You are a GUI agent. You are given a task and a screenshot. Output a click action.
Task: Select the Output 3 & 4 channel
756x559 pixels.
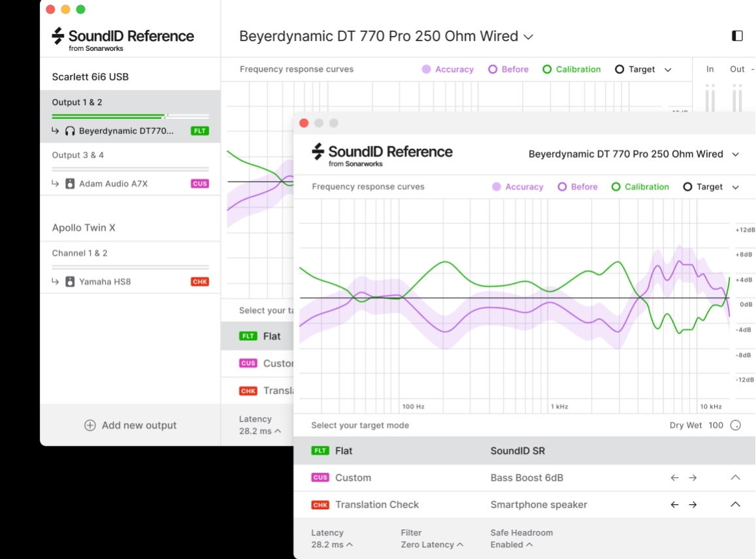click(78, 155)
